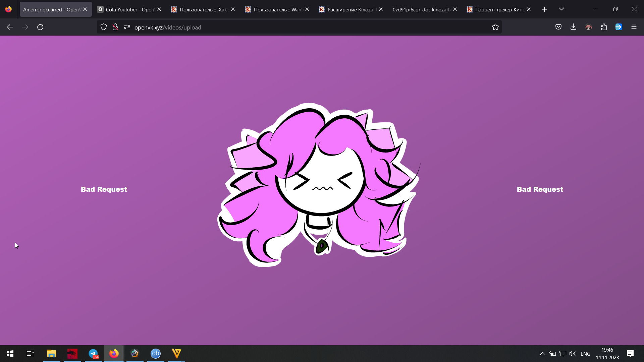Open the Extensions puzzle icon
This screenshot has width=644, height=362.
click(x=604, y=27)
